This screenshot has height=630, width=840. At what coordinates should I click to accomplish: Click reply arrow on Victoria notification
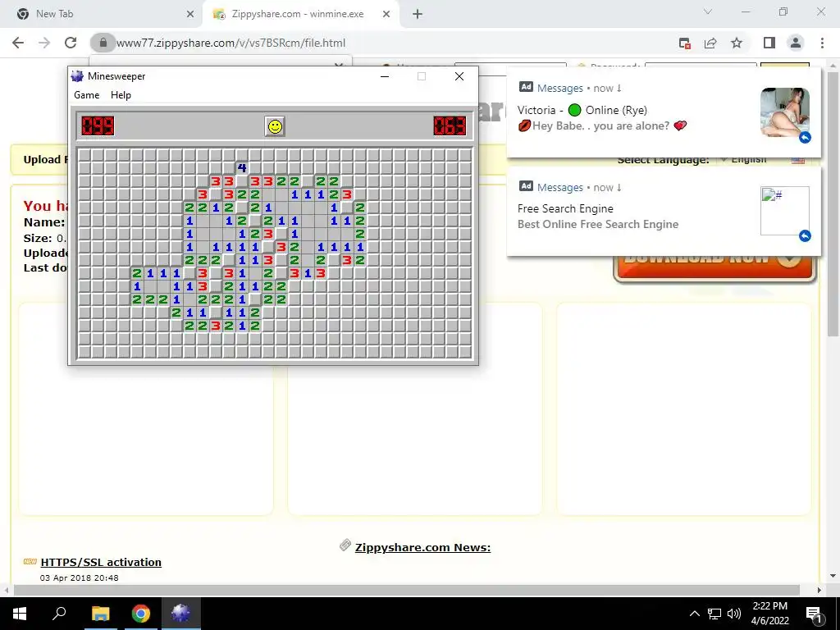click(805, 138)
